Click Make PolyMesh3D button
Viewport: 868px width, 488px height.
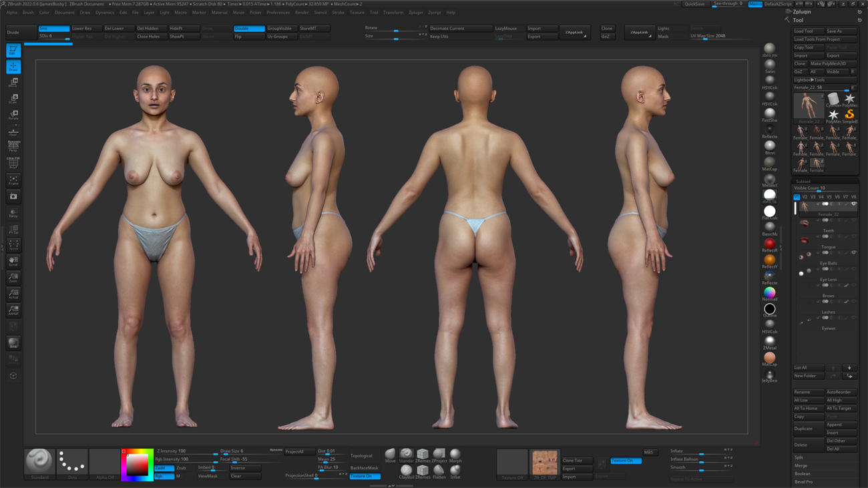point(833,63)
